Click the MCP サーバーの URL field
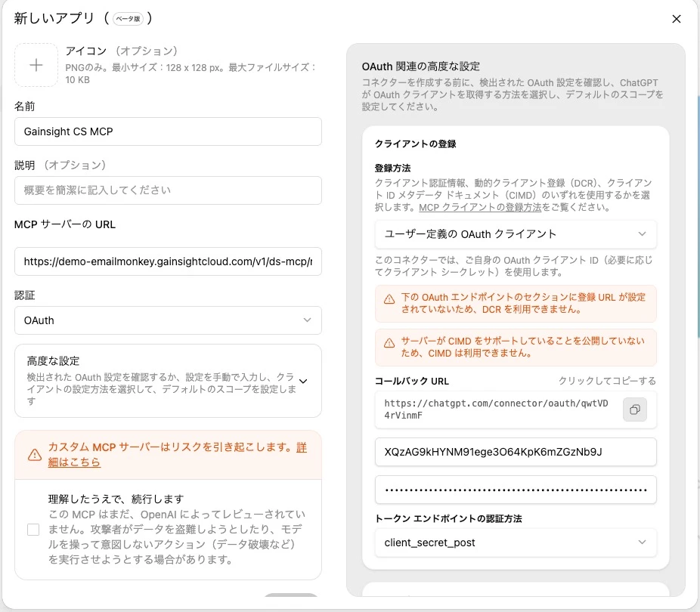Viewport: 700px width, 612px height. [168, 261]
